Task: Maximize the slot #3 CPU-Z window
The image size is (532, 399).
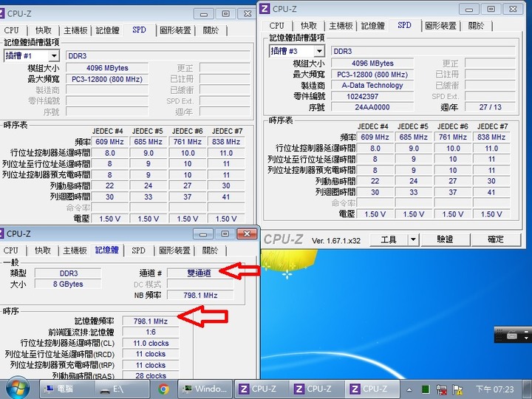Action: pos(491,9)
